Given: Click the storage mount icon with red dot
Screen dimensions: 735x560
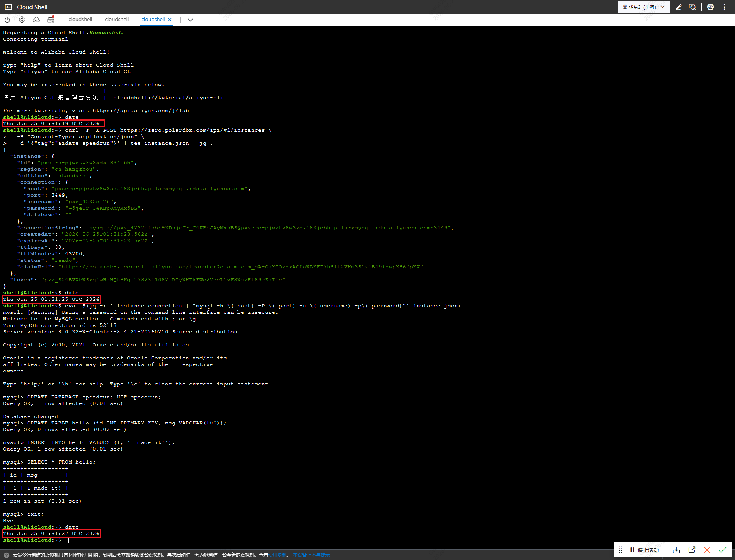Looking at the screenshot, I should (x=51, y=19).
